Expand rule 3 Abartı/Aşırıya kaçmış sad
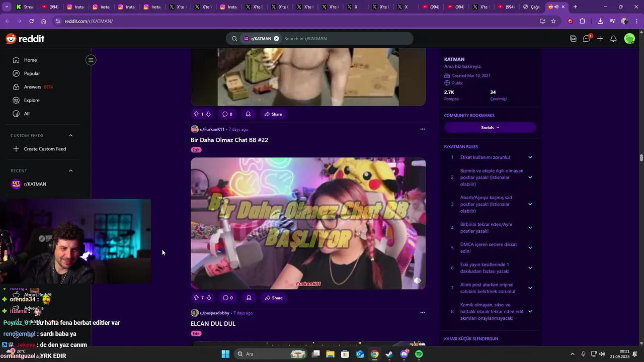The height and width of the screenshot is (362, 644). [x=530, y=204]
